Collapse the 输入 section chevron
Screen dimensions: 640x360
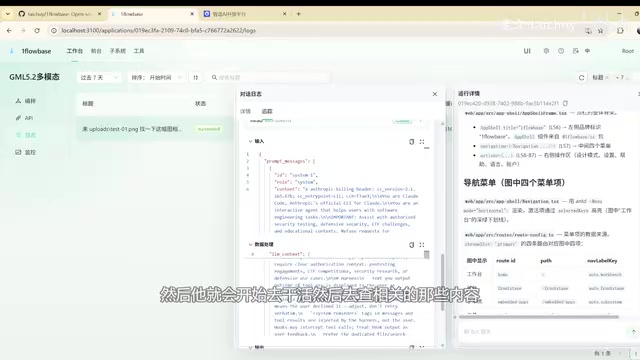(x=250, y=142)
